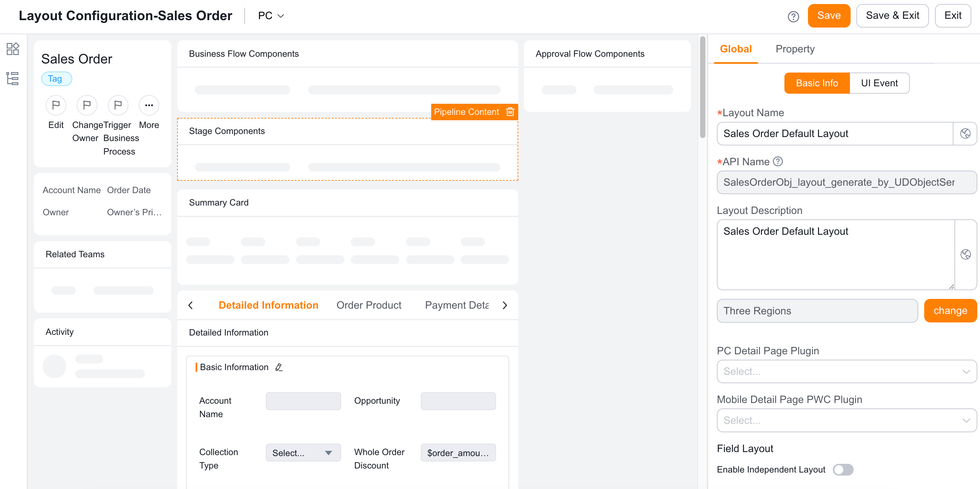
Task: Select the Business Flow Components block
Action: 348,76
